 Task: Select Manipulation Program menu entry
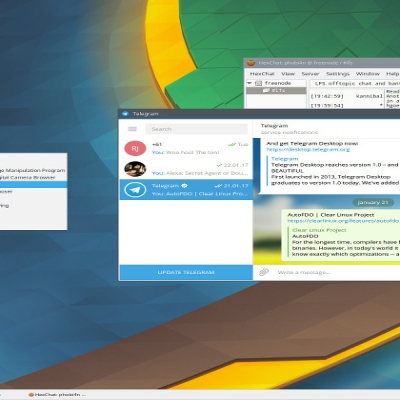[x=33, y=170]
